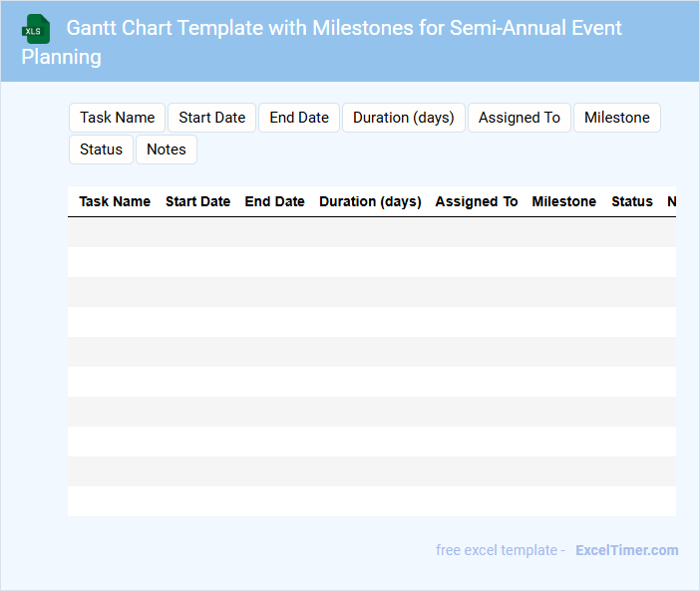Image resolution: width=700 pixels, height=591 pixels.
Task: Click the Duration (days) column header
Action: click(370, 201)
